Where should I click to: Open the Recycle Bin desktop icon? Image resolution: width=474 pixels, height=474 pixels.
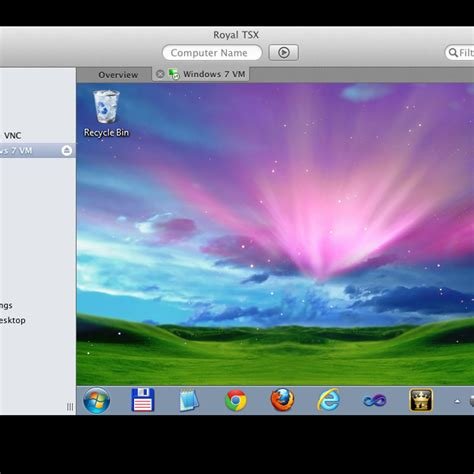click(x=106, y=114)
